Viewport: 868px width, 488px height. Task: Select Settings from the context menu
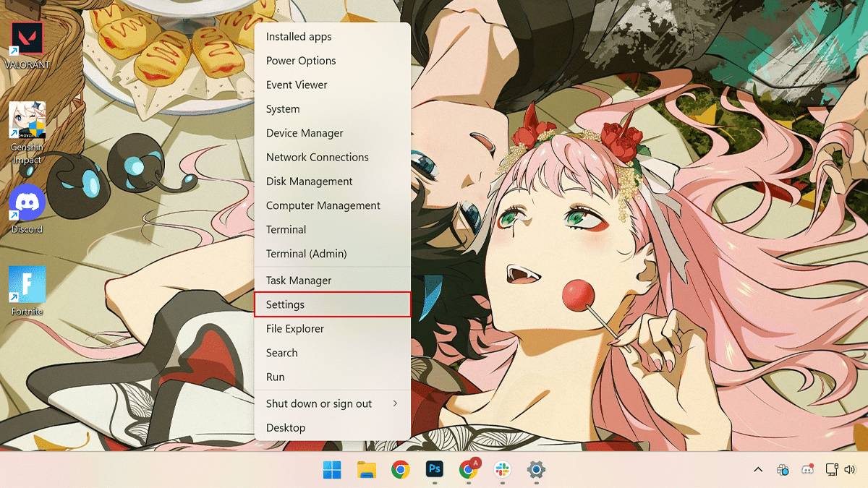pos(332,304)
